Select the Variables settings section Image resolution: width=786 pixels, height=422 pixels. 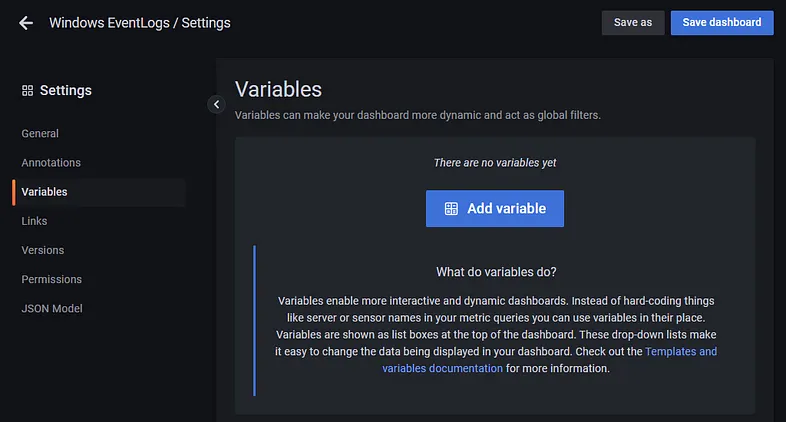pyautogui.click(x=45, y=192)
